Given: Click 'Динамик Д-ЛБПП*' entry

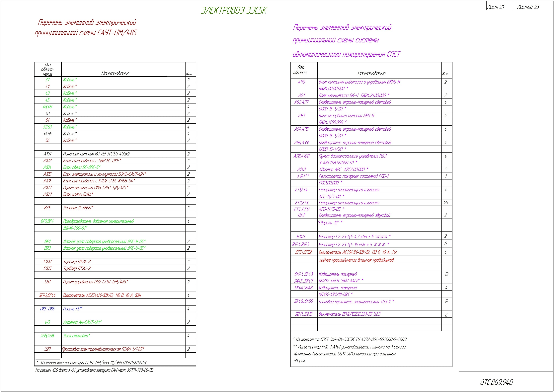Looking at the screenshot, I should point(78,208).
